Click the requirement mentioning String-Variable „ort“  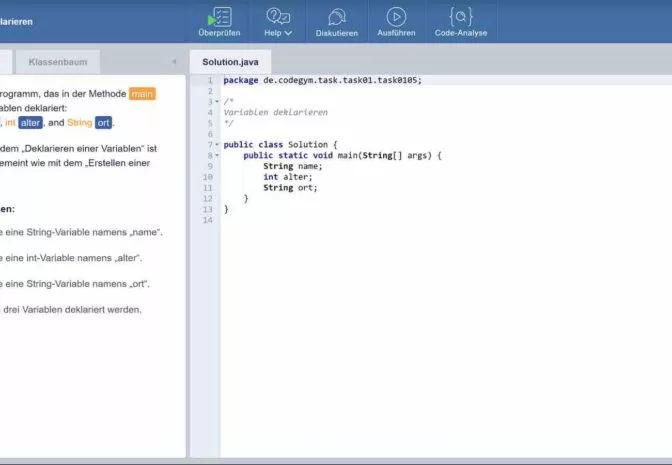tap(75, 284)
